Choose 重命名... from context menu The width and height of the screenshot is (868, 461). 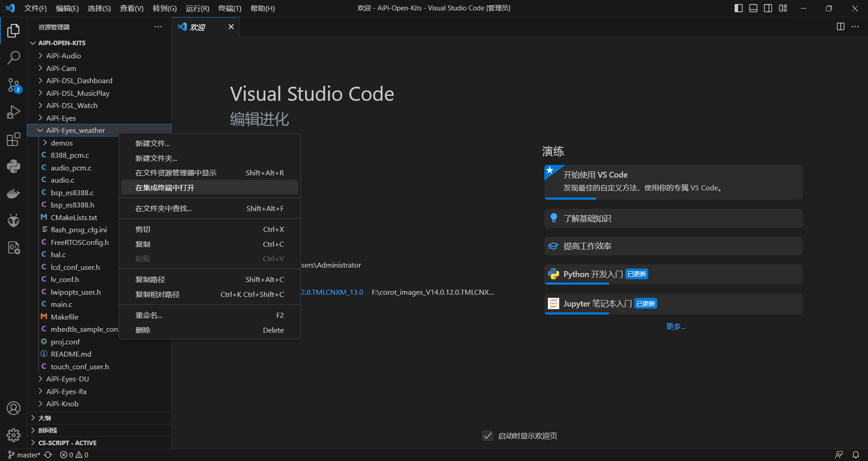[210, 315]
